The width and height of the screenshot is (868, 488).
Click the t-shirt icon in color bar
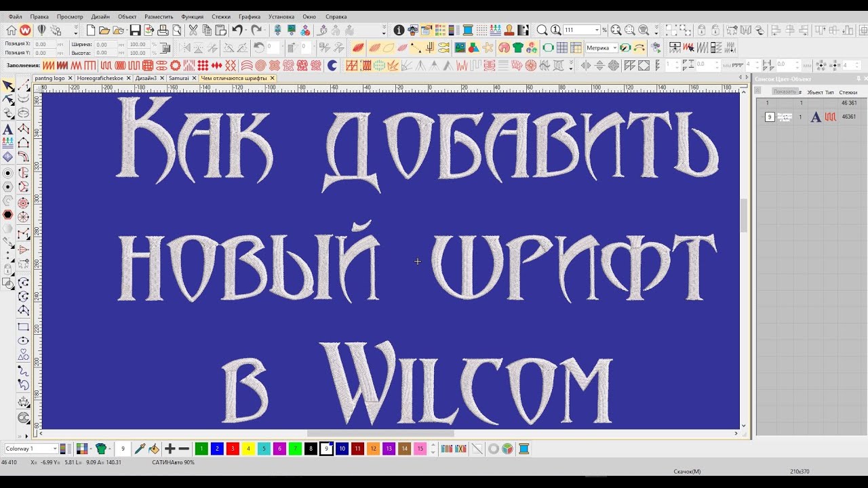coord(101,449)
